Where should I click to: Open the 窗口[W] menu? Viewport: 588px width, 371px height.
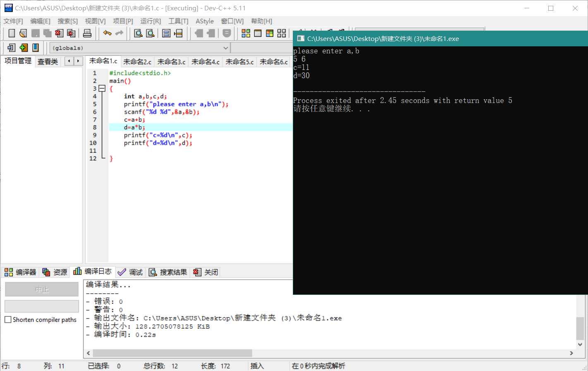pos(232,21)
